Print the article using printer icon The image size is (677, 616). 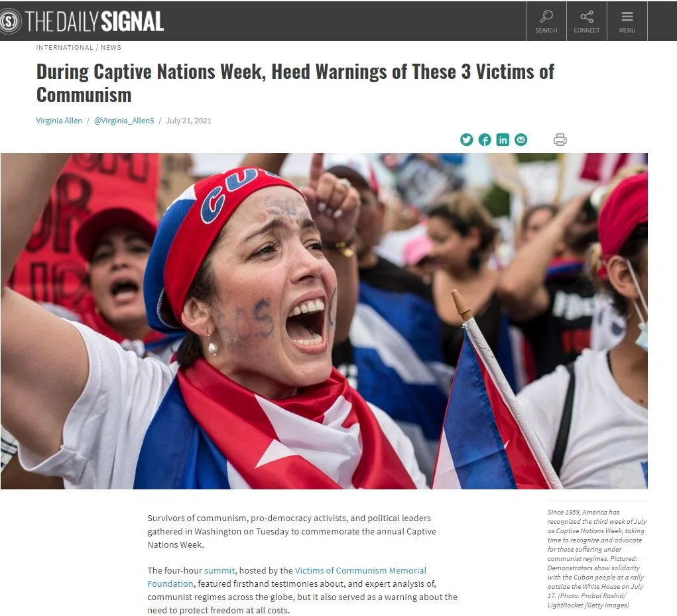click(x=560, y=140)
